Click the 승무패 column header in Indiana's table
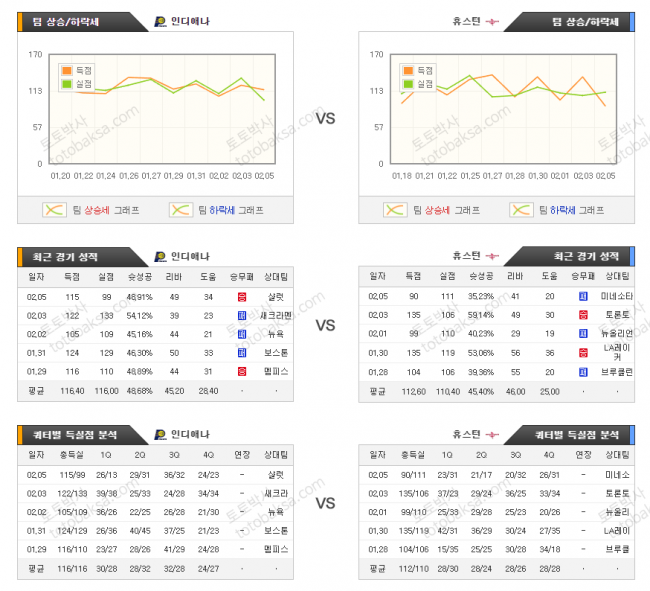650x591 pixels. (242, 277)
